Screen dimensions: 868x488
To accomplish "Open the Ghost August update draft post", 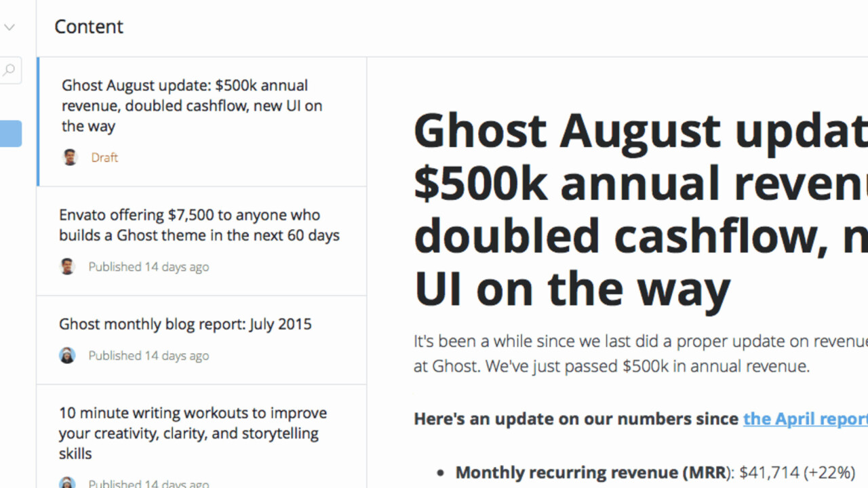I will tap(192, 106).
